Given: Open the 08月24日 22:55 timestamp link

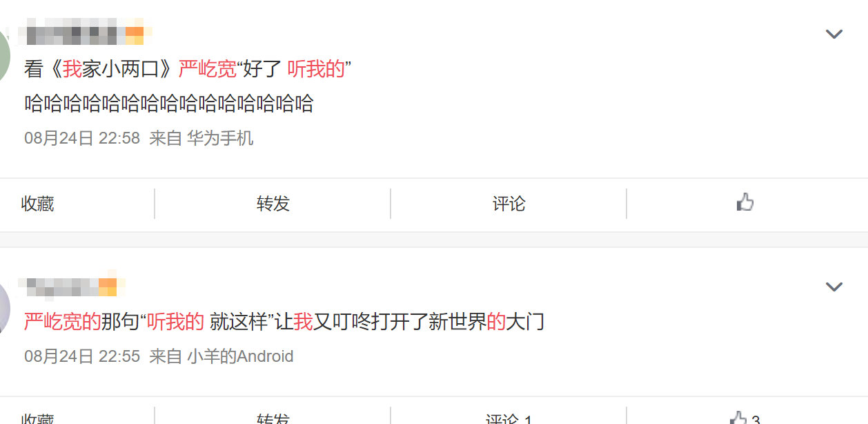Looking at the screenshot, I should pos(82,356).
